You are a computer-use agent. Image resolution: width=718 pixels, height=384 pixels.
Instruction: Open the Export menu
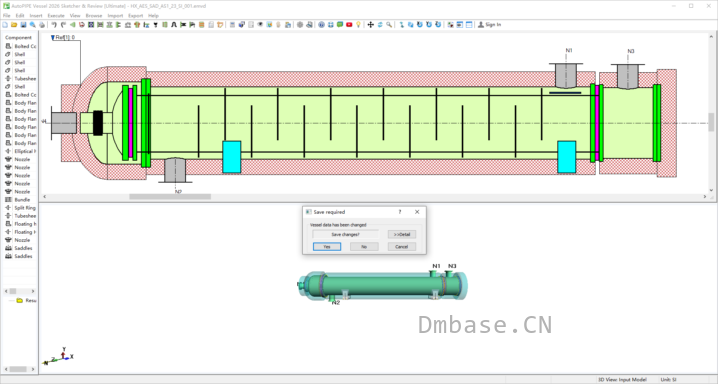coord(136,16)
